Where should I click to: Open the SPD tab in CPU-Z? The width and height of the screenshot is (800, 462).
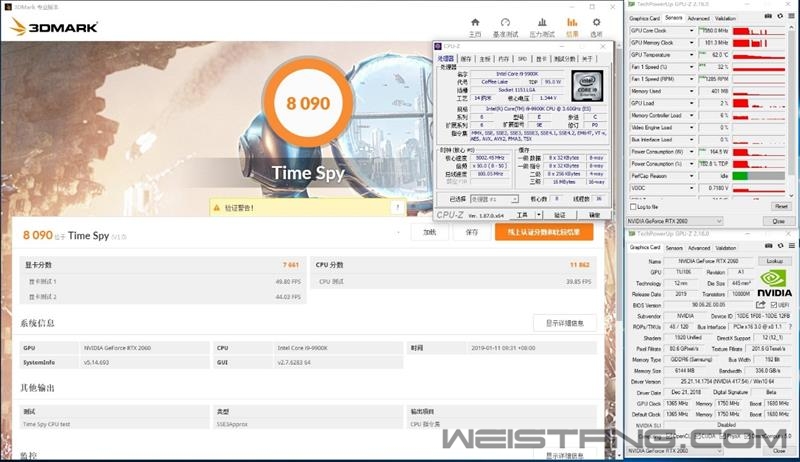click(x=522, y=59)
